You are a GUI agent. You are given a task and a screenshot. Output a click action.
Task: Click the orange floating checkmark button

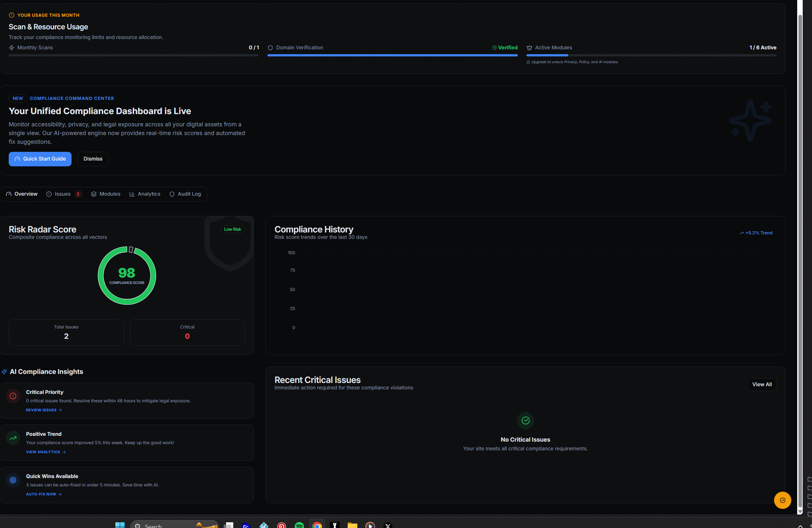tap(782, 500)
